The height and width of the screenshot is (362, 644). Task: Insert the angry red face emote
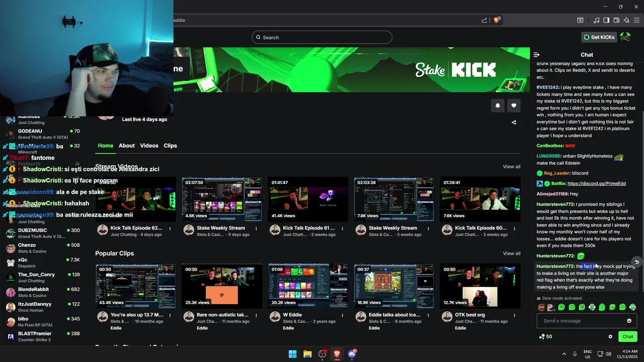541,307
